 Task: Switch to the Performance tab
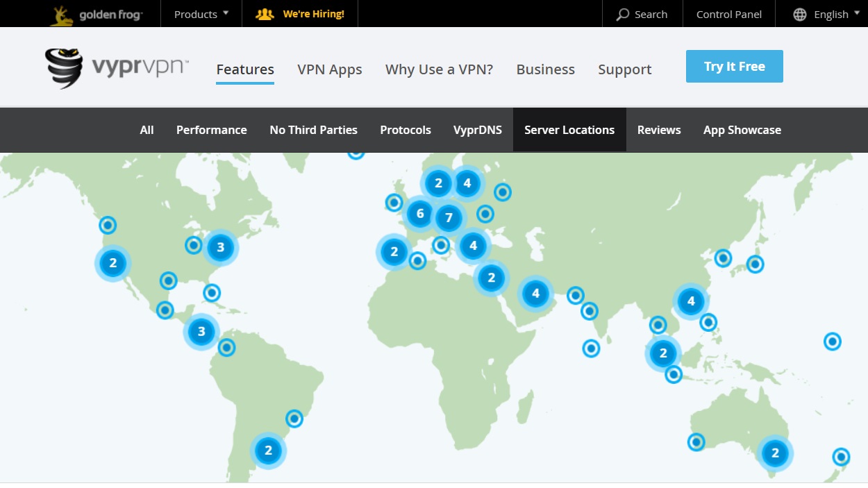pyautogui.click(x=212, y=130)
